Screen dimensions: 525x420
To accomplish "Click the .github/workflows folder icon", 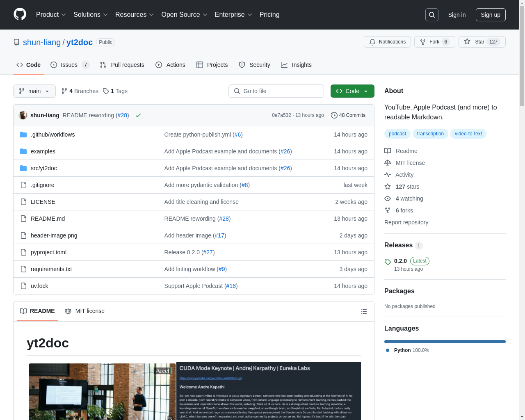I will point(23,135).
